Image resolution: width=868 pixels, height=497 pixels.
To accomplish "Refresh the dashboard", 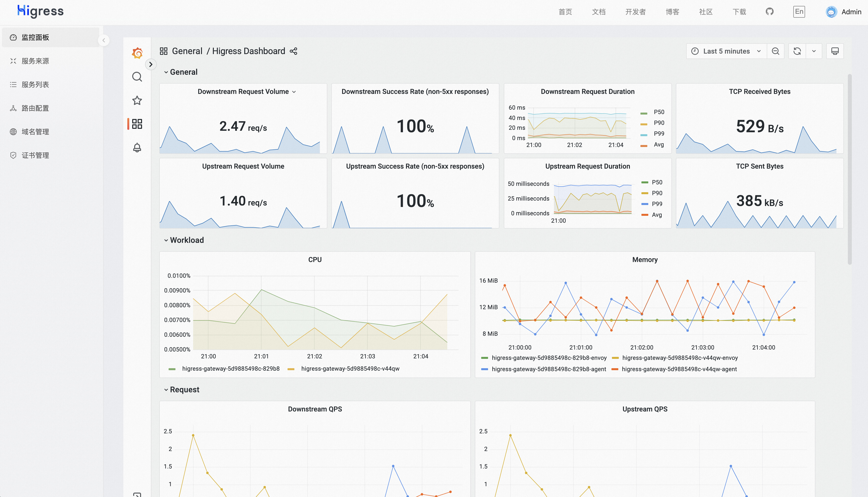I will point(797,51).
